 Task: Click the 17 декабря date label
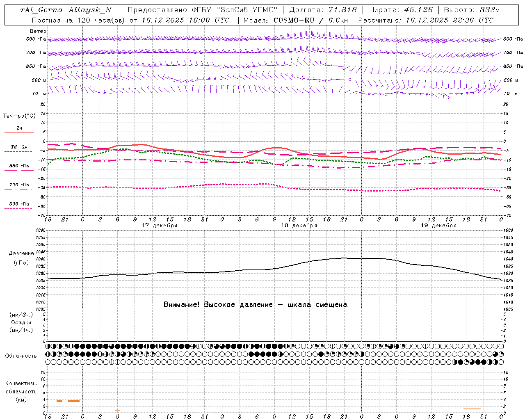(160, 226)
